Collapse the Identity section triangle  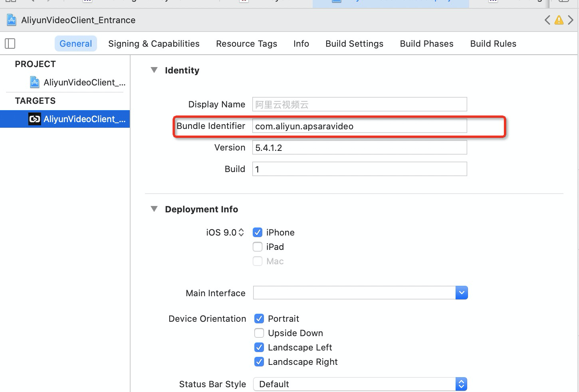[154, 70]
